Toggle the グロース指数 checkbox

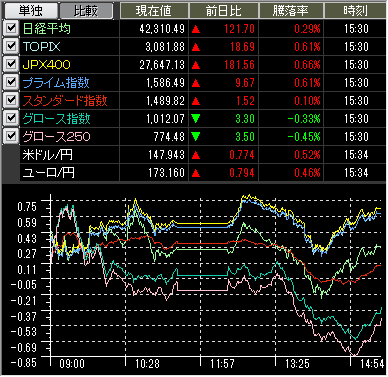pyautogui.click(x=11, y=118)
